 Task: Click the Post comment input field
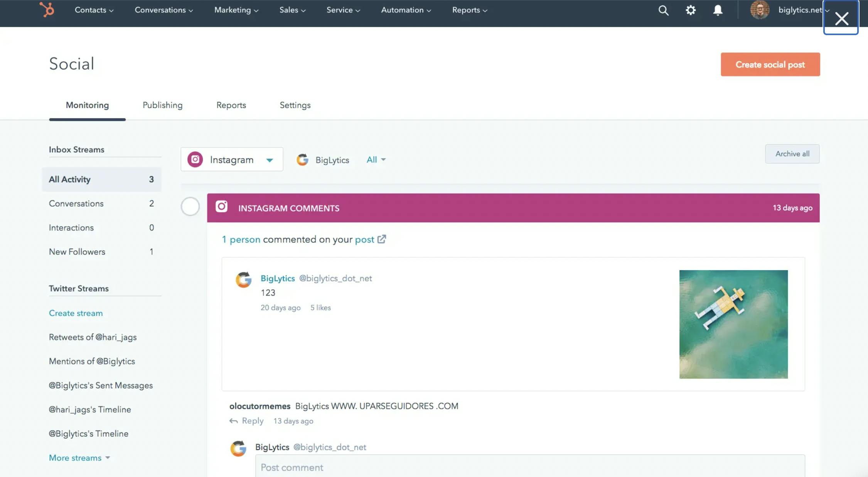424,467
